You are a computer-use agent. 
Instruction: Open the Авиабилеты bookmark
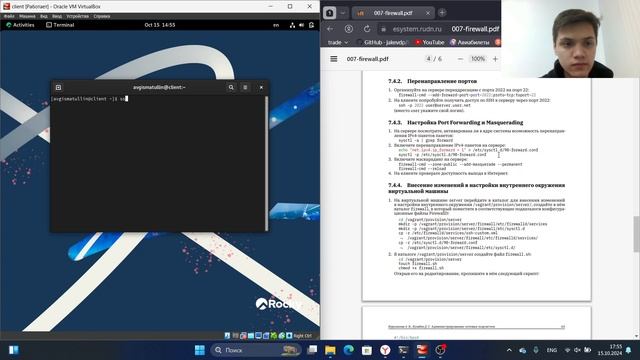point(469,42)
